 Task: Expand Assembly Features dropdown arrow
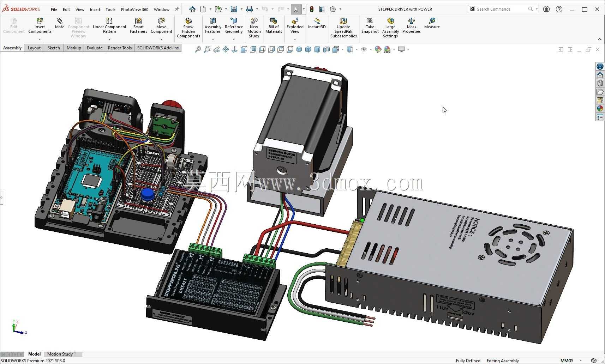pyautogui.click(x=213, y=39)
